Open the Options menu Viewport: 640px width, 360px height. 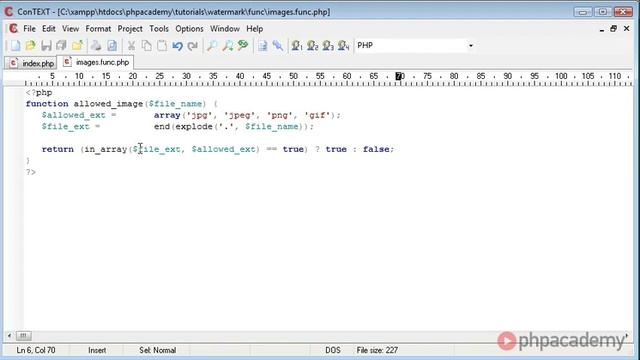point(189,29)
